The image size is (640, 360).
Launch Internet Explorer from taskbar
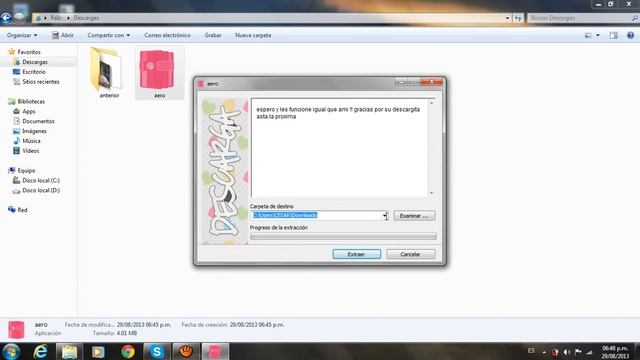(40, 351)
